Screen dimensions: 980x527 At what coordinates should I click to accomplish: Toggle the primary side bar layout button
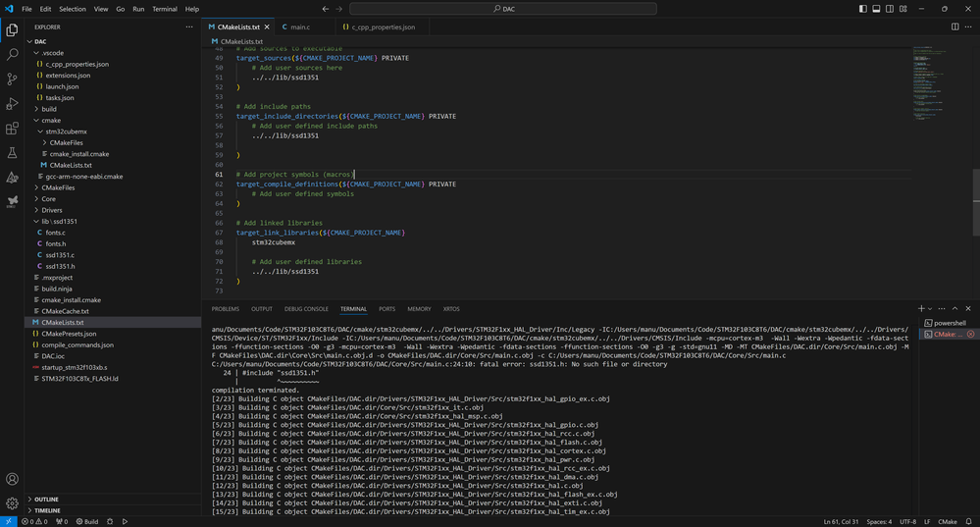pos(863,9)
